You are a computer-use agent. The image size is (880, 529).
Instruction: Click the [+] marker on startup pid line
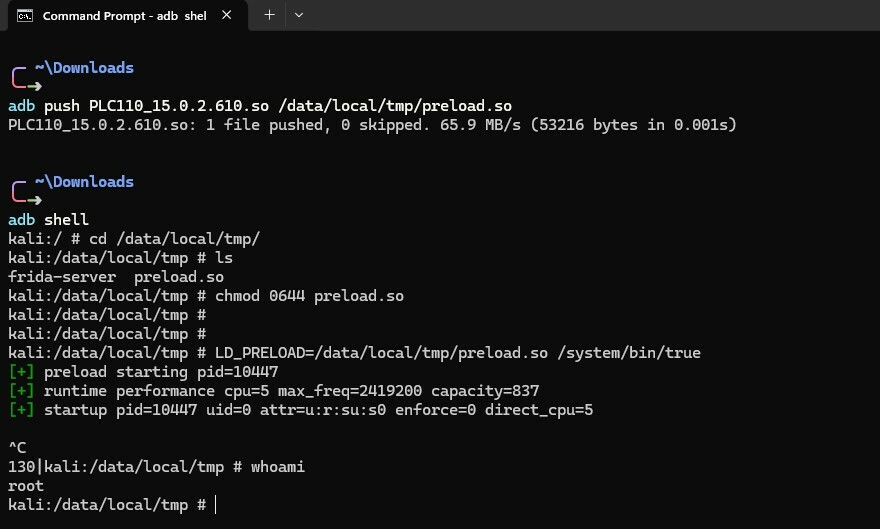(x=21, y=410)
